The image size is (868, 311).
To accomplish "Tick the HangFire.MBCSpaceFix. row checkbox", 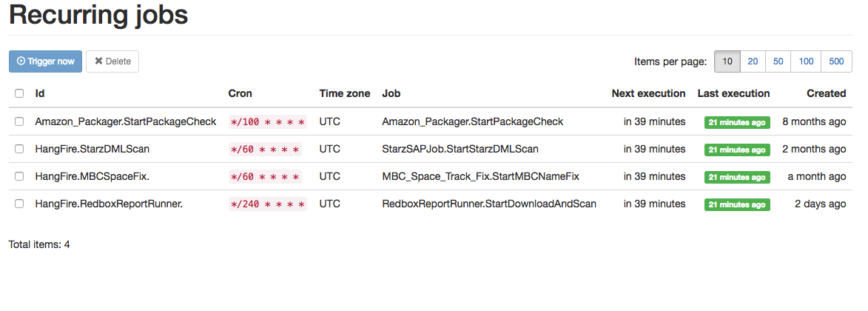I will click(19, 176).
